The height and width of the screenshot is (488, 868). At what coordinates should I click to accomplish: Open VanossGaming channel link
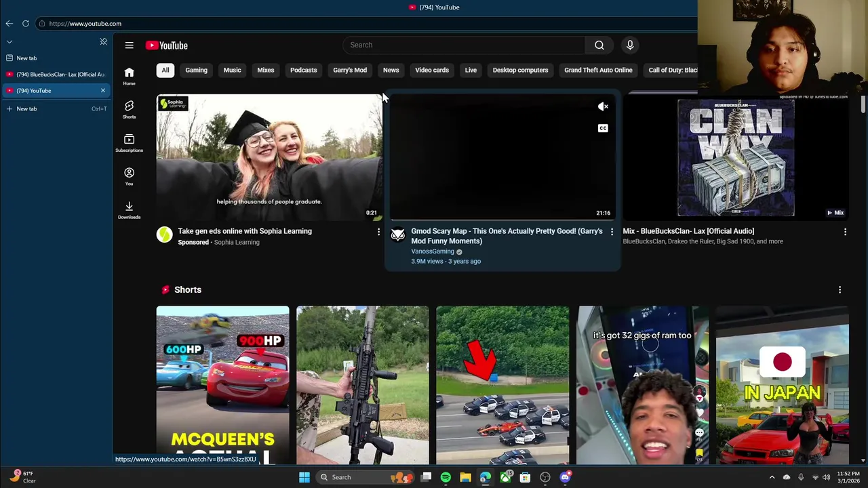point(433,251)
